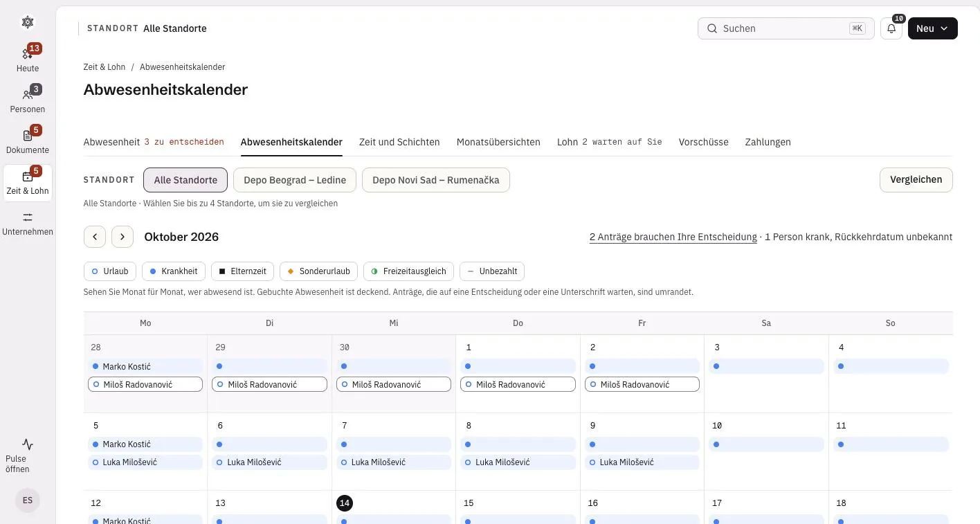Open Miloš Radovanović entry on day 28
This screenshot has width=980, height=524.
(x=145, y=384)
